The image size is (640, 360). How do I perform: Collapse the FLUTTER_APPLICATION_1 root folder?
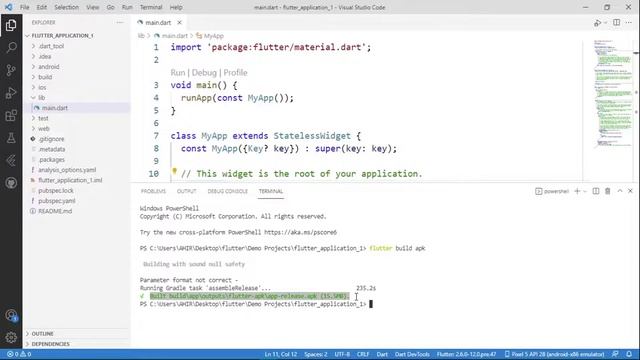[x=62, y=36]
